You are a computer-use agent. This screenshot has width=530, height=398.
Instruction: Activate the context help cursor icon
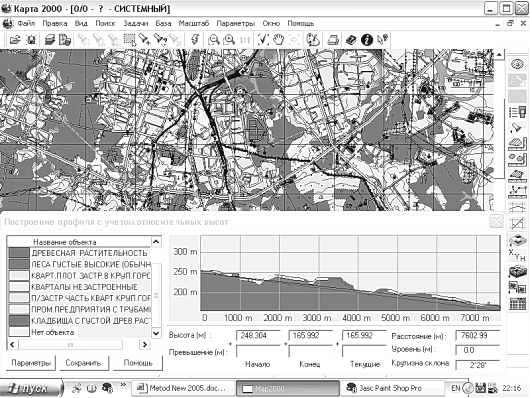pyautogui.click(x=382, y=40)
